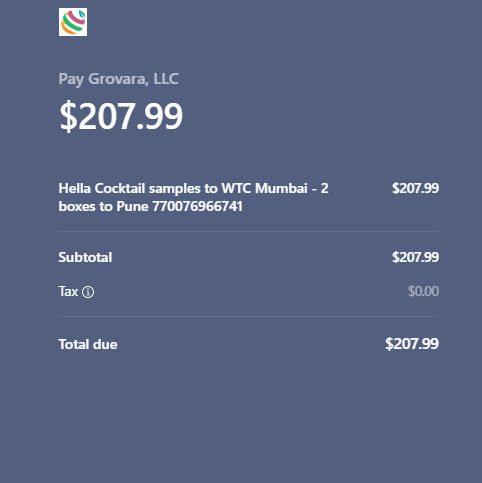Click the divider line above Subtotal
This screenshot has width=482, height=483.
point(249,231)
